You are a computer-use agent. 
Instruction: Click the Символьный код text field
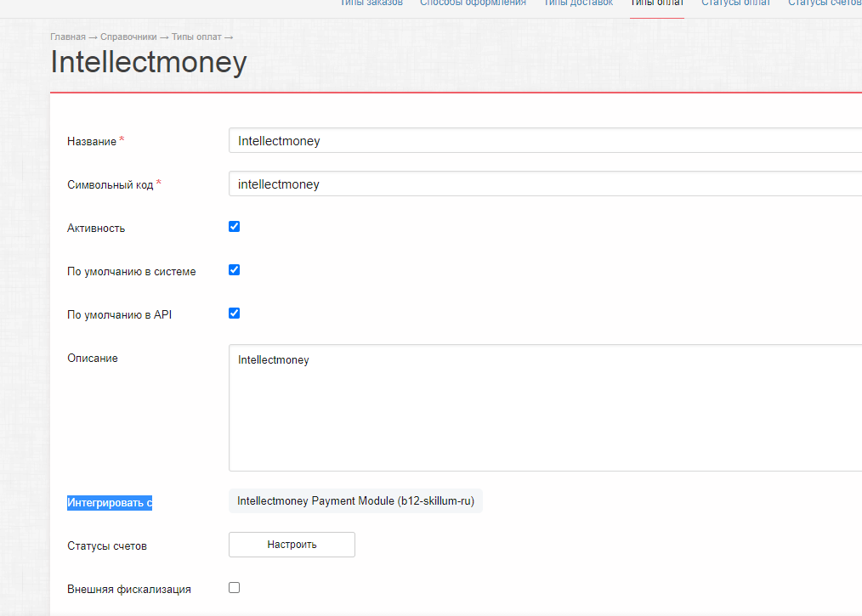(544, 184)
